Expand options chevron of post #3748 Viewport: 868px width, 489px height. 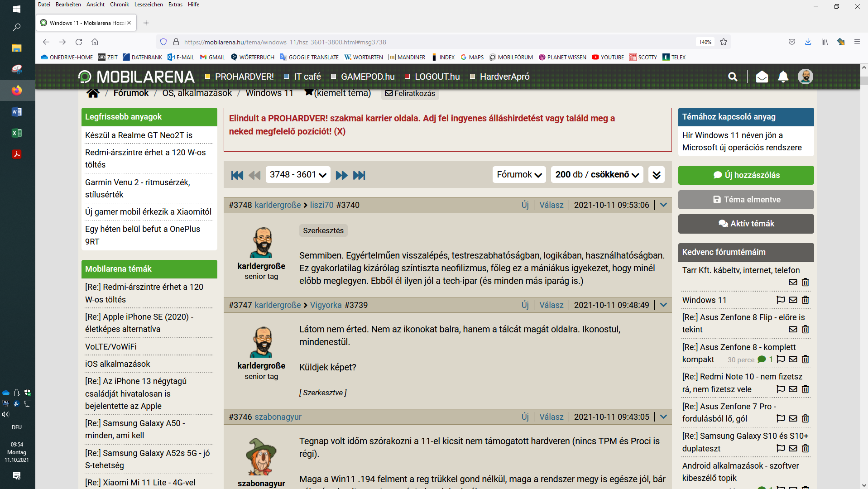pos(663,205)
